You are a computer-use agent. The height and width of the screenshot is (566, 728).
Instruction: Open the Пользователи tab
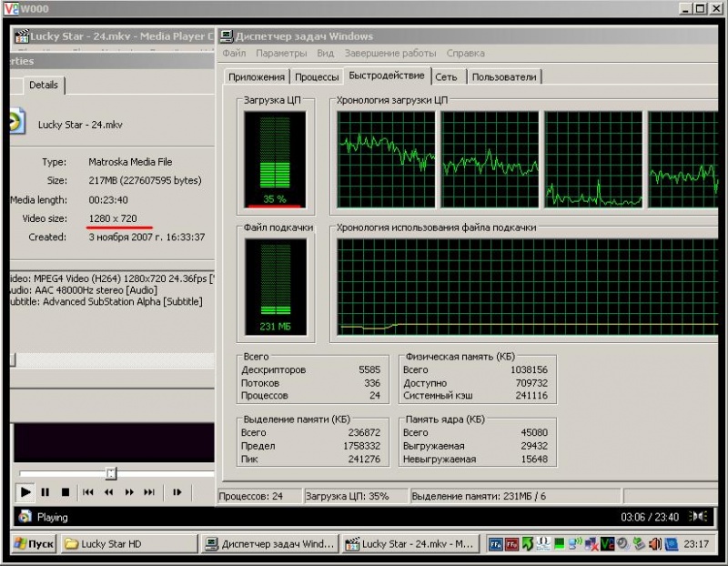click(x=504, y=77)
